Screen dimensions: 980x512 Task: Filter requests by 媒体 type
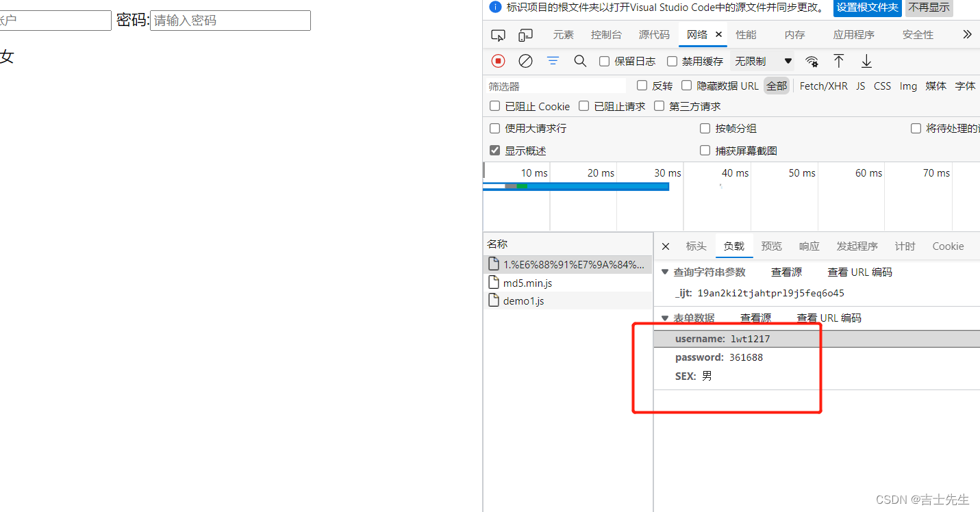tap(936, 86)
